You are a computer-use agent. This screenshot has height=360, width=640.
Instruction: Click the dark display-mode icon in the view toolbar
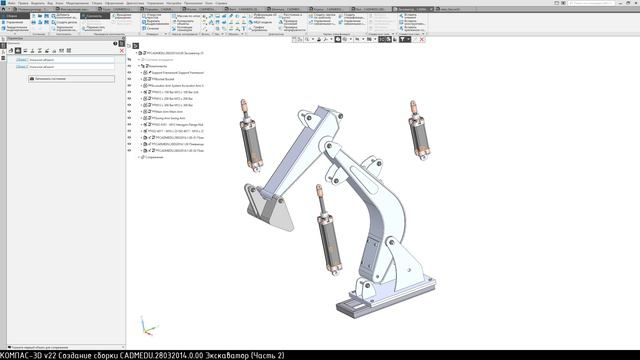tap(338, 39)
